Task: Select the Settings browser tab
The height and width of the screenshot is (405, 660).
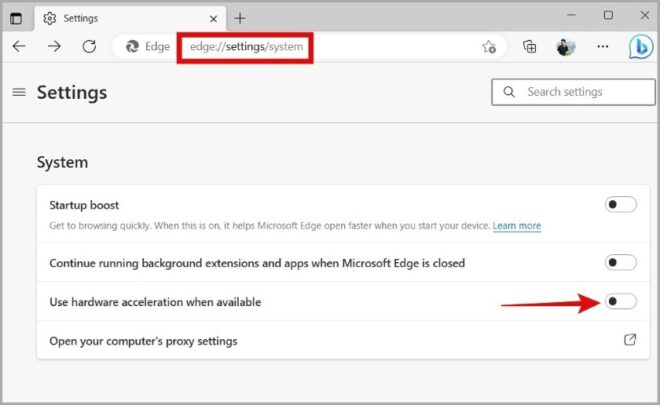Action: pos(130,19)
